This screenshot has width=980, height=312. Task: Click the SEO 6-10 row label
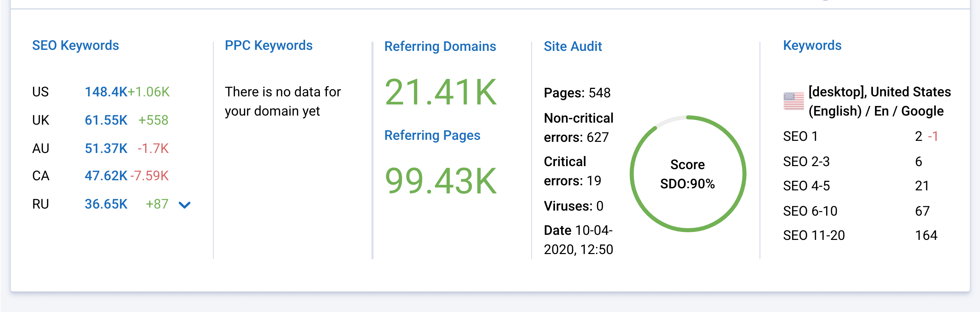810,211
